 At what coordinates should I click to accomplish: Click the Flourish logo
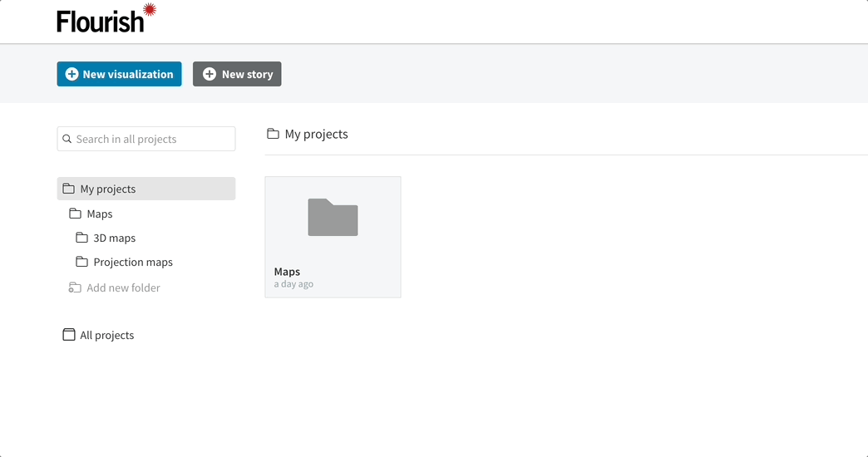pos(106,18)
